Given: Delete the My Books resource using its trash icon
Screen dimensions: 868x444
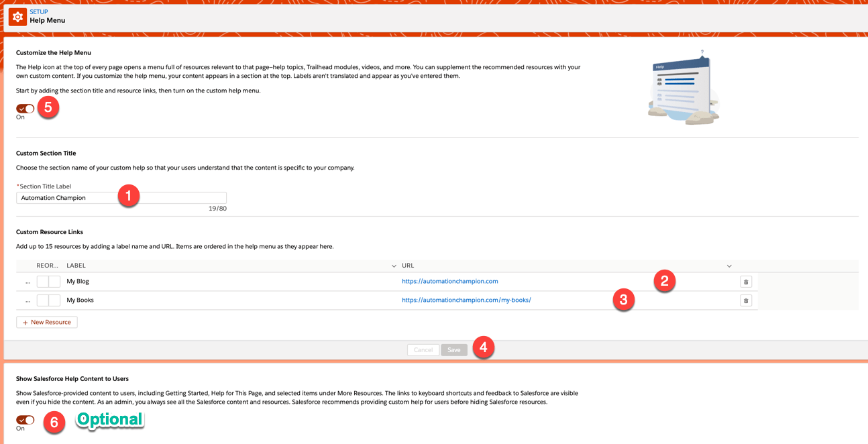Looking at the screenshot, I should point(745,300).
